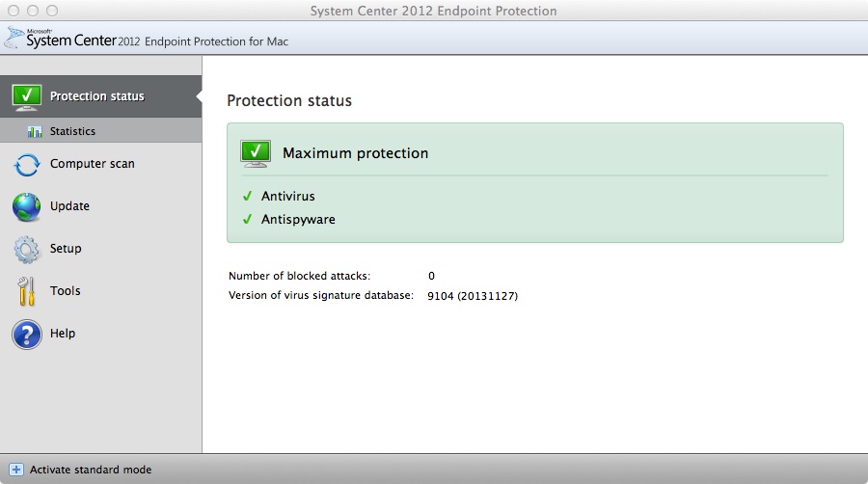The image size is (868, 484).
Task: Click the virus signature database version value
Action: click(473, 296)
